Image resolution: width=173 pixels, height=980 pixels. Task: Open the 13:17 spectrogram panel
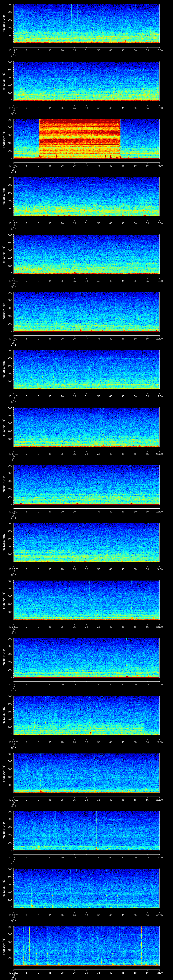click(86, 197)
